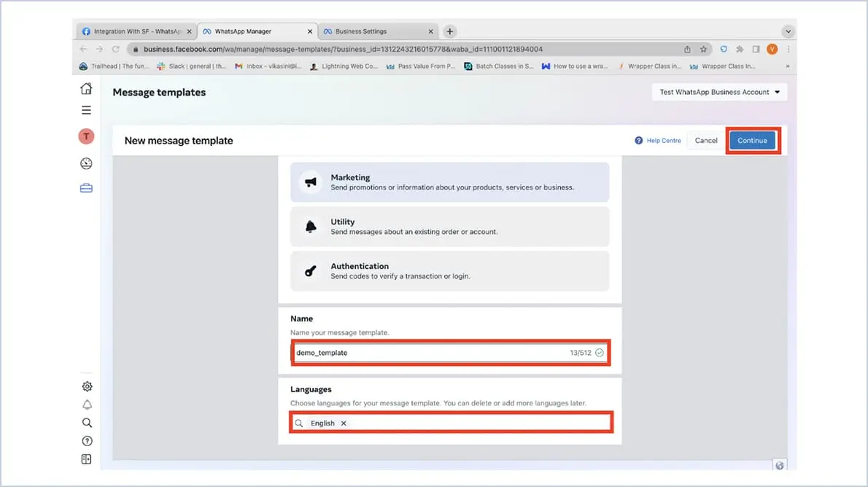
Task: Open a new browser tab
Action: click(450, 31)
